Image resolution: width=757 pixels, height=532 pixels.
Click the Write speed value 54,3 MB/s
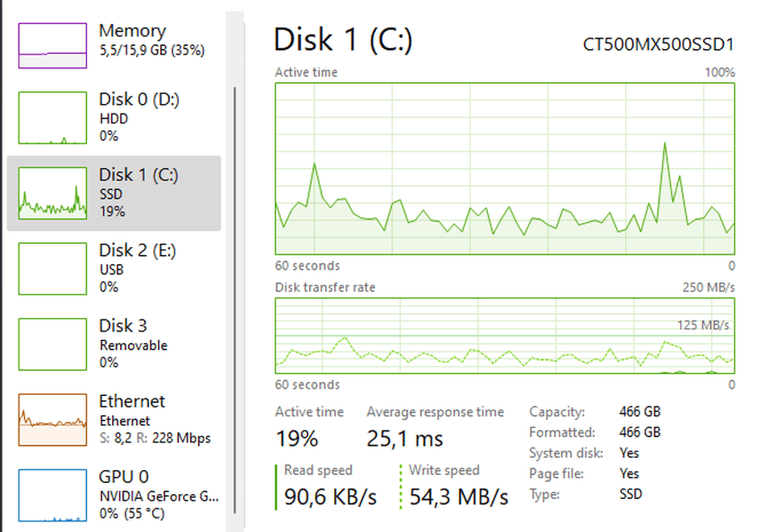(459, 497)
